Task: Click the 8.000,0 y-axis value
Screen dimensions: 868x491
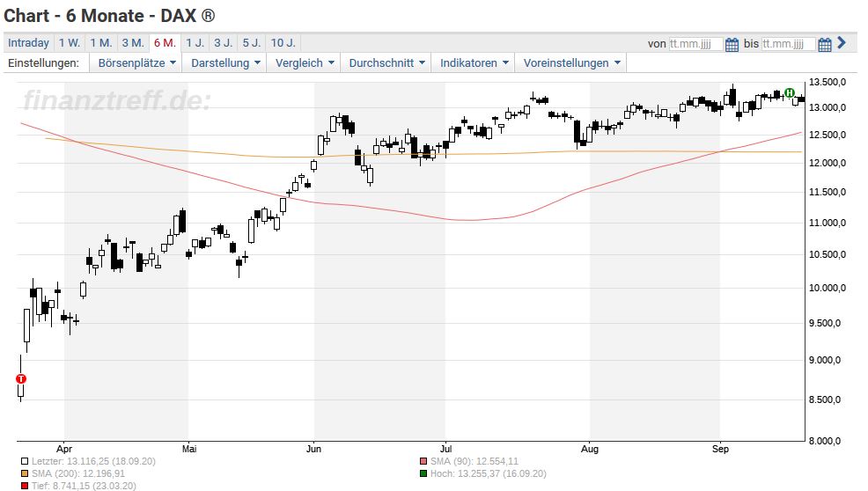Action: point(826,441)
